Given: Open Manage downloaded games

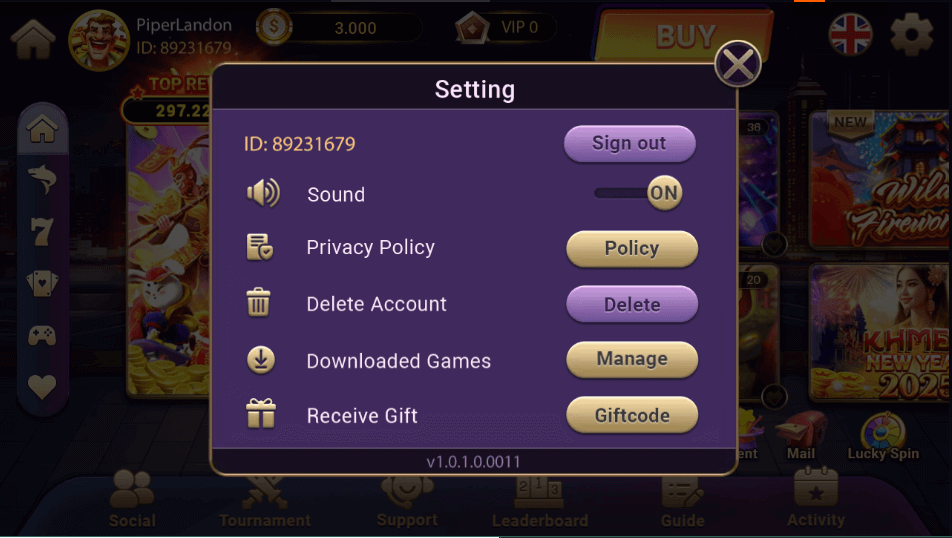Looking at the screenshot, I should pos(631,359).
